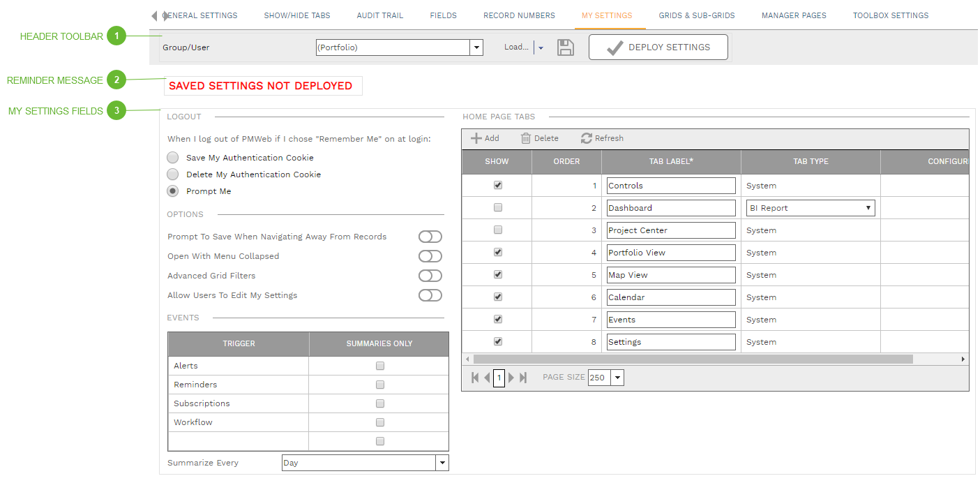Enable the Show checkbox for Dashboard row

pyautogui.click(x=497, y=207)
